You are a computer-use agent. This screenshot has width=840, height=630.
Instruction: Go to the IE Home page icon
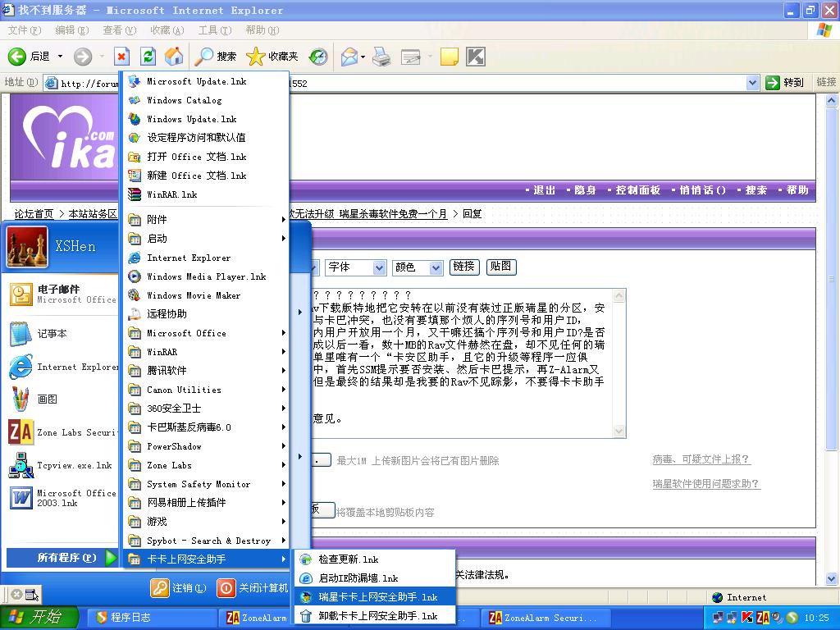[174, 57]
